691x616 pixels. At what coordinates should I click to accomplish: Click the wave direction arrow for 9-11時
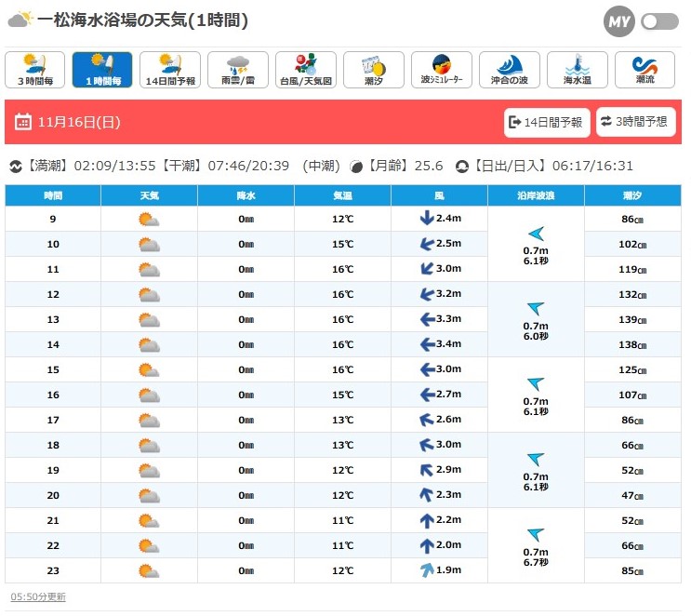tap(536, 233)
